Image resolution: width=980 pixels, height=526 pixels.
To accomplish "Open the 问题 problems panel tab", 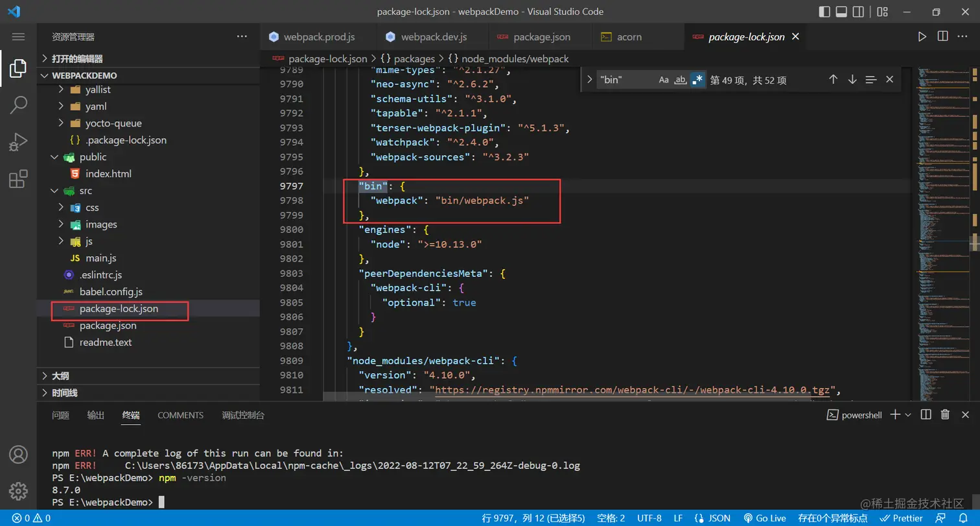I will 61,415.
